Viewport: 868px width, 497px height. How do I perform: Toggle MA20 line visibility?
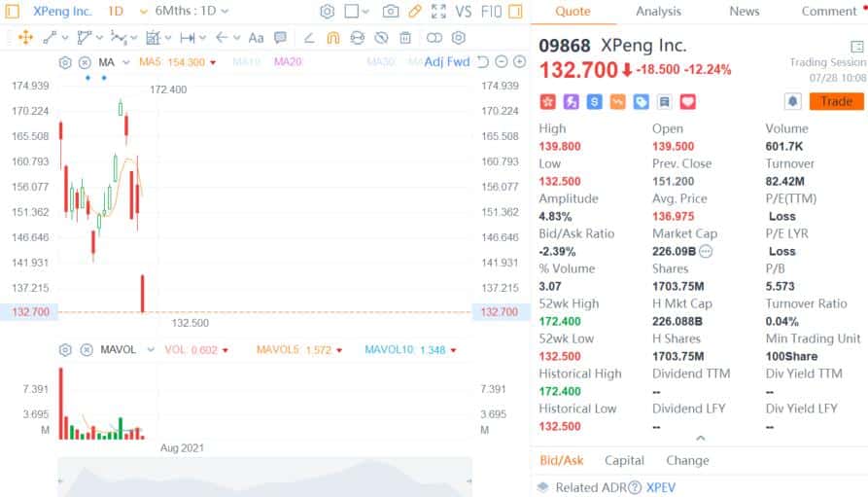click(288, 62)
